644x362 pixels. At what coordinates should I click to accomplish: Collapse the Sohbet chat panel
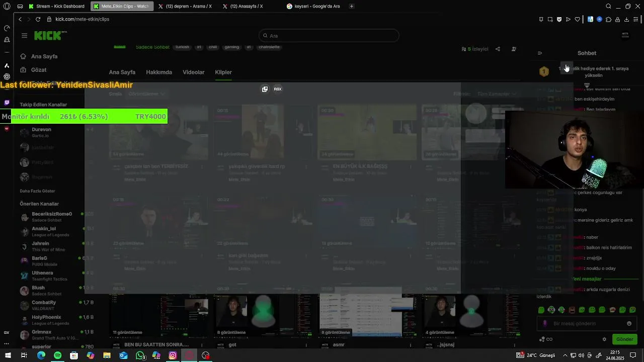[540, 53]
